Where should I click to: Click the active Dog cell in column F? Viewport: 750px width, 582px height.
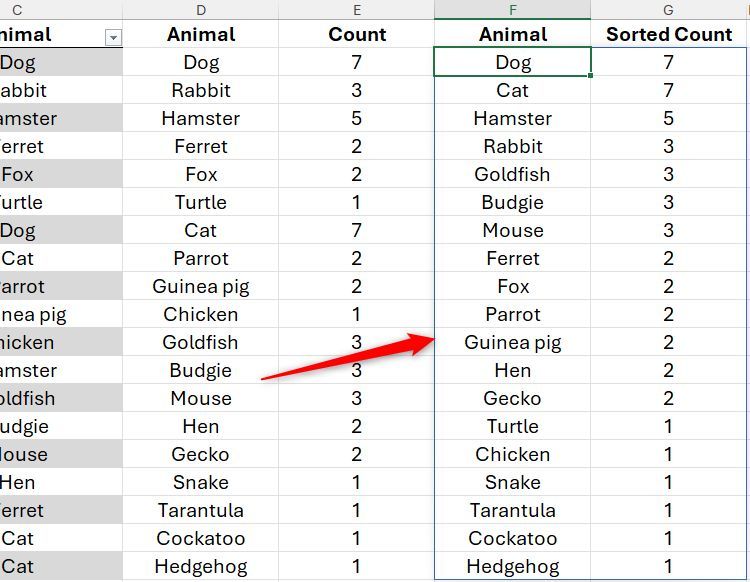point(513,62)
